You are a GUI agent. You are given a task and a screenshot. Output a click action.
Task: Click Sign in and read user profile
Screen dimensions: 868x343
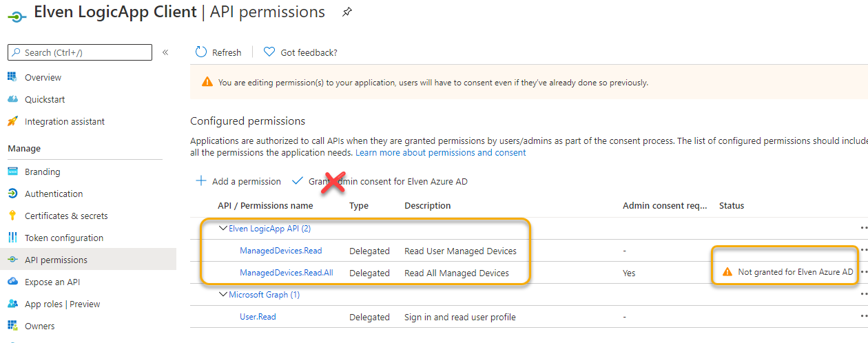click(x=460, y=317)
